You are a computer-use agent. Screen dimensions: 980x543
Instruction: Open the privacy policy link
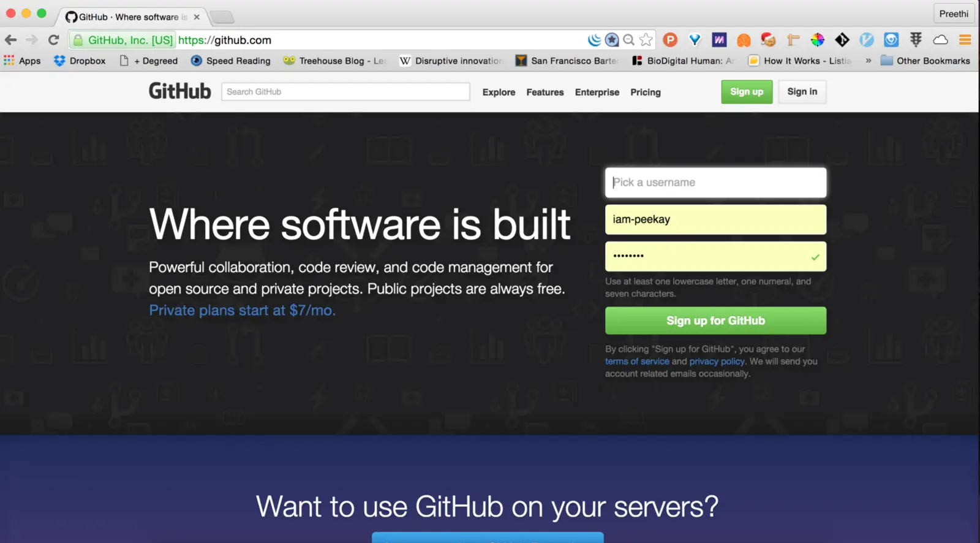717,362
